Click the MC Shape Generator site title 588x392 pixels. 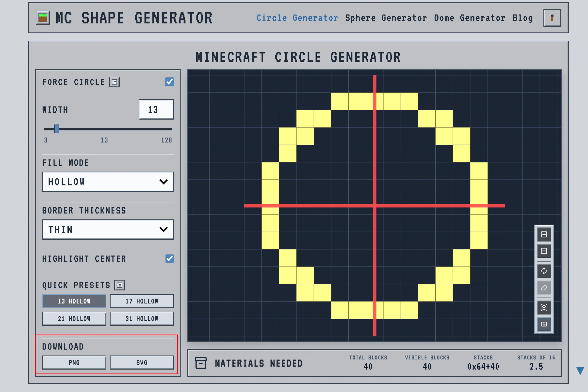[x=134, y=18]
